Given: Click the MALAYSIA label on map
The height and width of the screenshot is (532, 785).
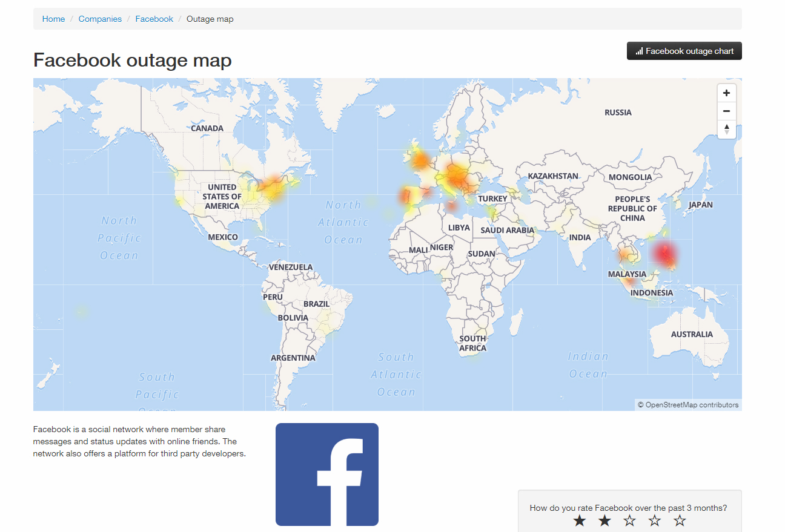Looking at the screenshot, I should point(627,274).
